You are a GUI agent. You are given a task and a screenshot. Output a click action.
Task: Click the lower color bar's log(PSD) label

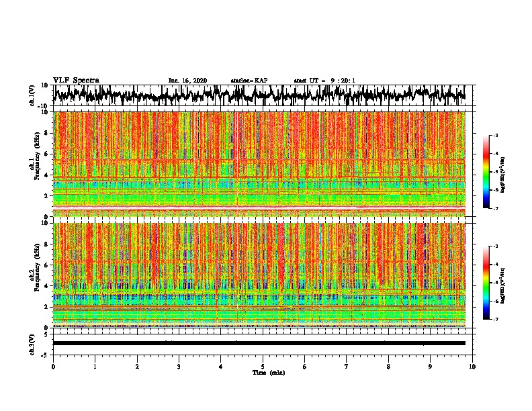click(x=503, y=285)
